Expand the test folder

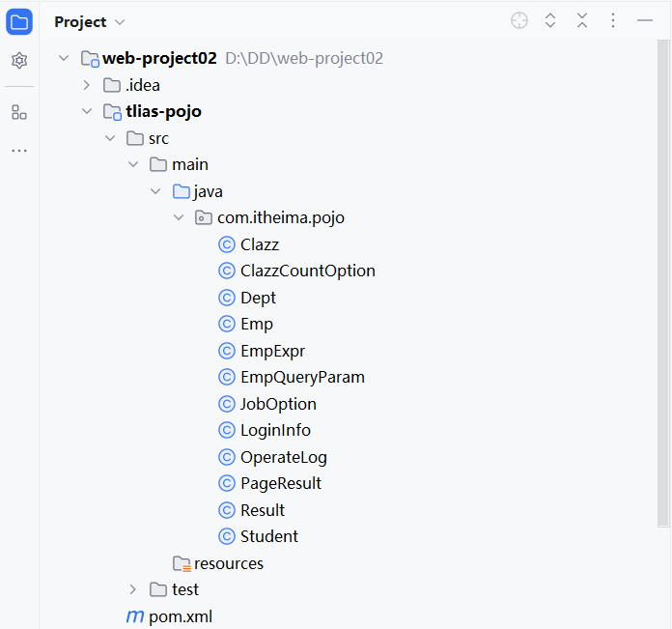tap(133, 589)
